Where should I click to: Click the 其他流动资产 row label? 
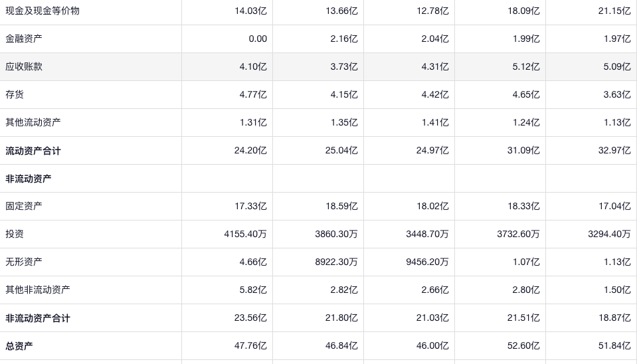[33, 122]
